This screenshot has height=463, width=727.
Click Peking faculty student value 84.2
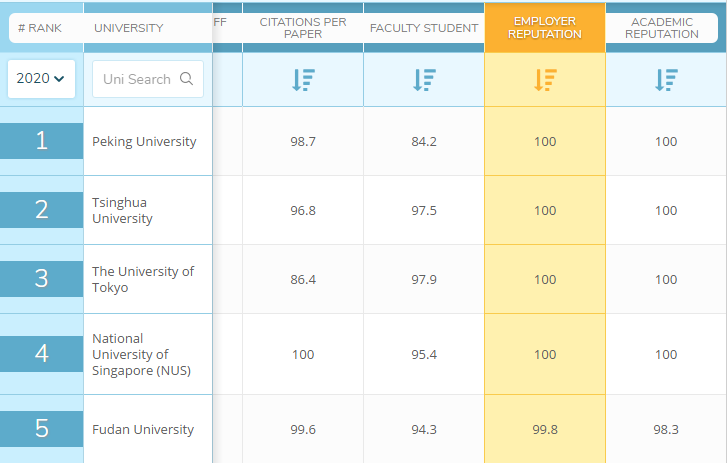coord(424,141)
